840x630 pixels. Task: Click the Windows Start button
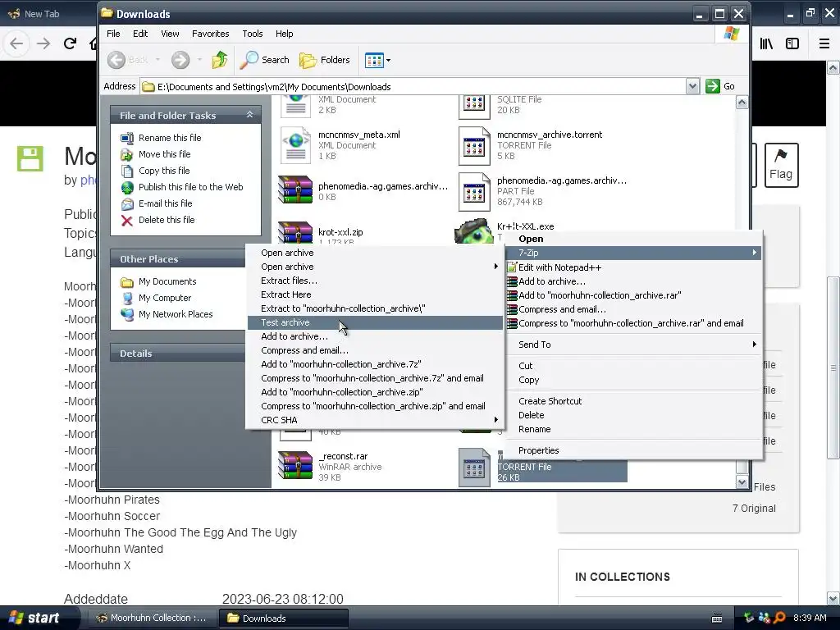tap(34, 618)
